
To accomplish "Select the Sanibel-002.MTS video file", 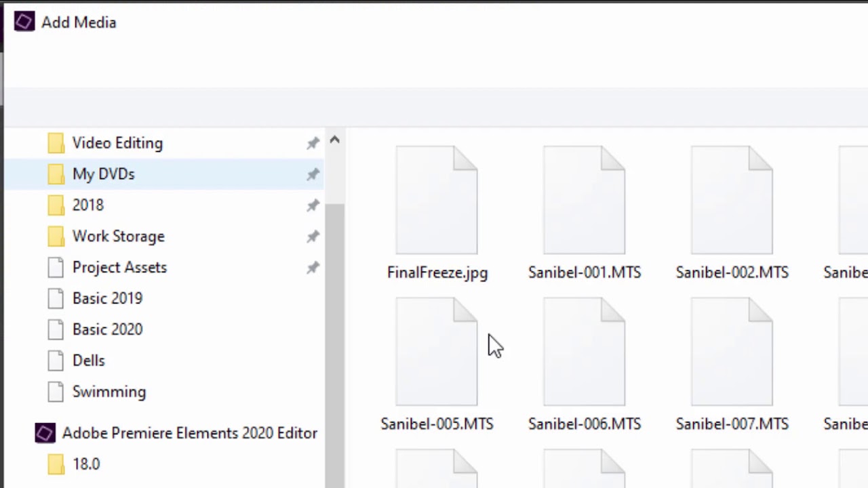I will click(x=732, y=201).
